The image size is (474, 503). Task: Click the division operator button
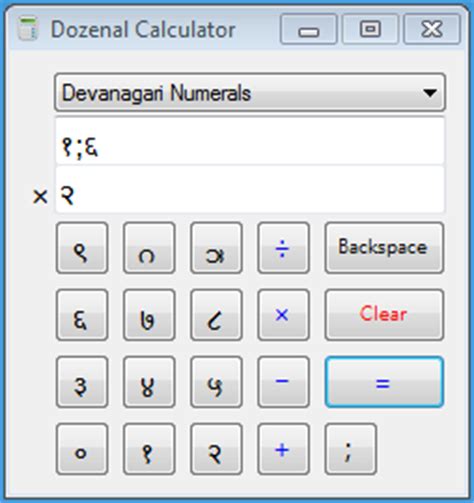click(x=283, y=248)
